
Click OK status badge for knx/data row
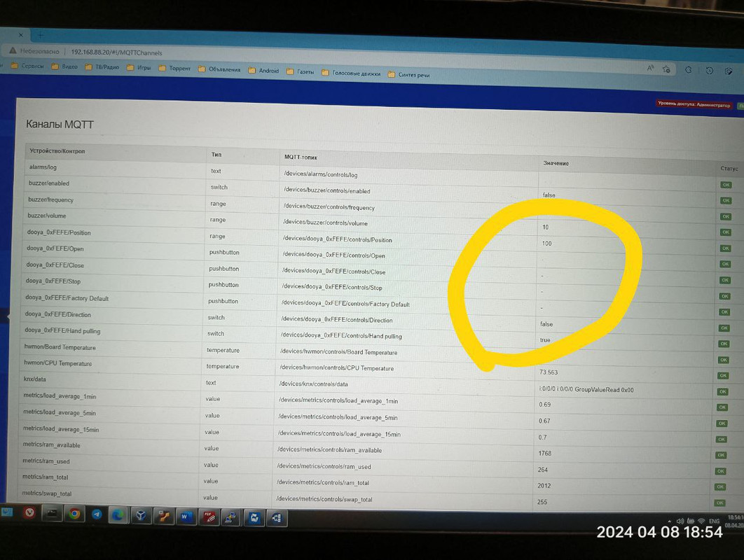click(723, 392)
